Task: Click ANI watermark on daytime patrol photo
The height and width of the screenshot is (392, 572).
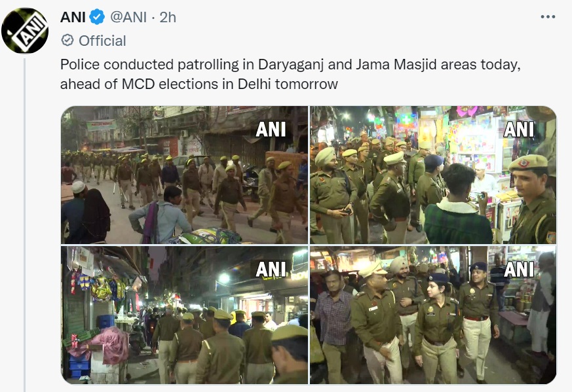Action: [x=271, y=130]
